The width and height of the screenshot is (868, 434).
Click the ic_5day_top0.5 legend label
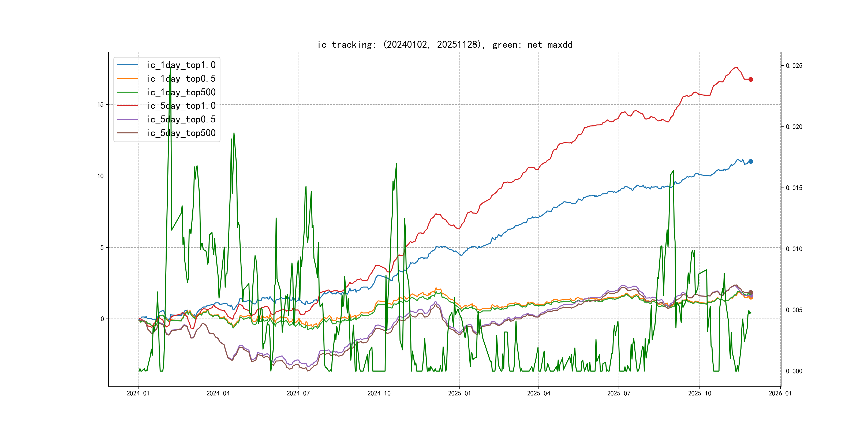(181, 119)
